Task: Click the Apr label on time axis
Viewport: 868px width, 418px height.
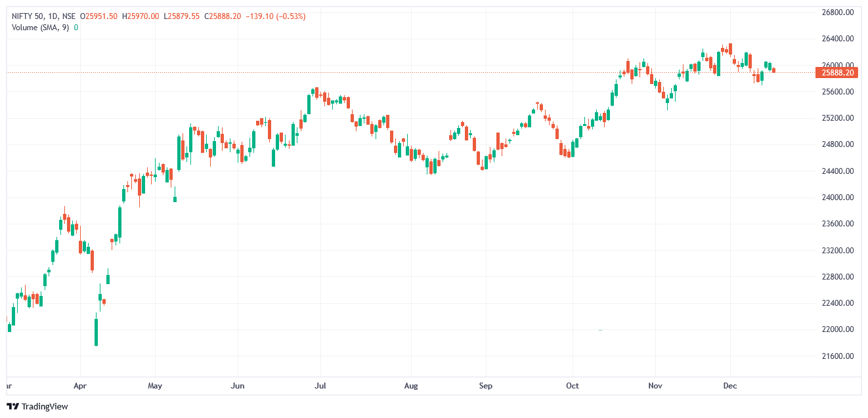Action: tap(80, 386)
